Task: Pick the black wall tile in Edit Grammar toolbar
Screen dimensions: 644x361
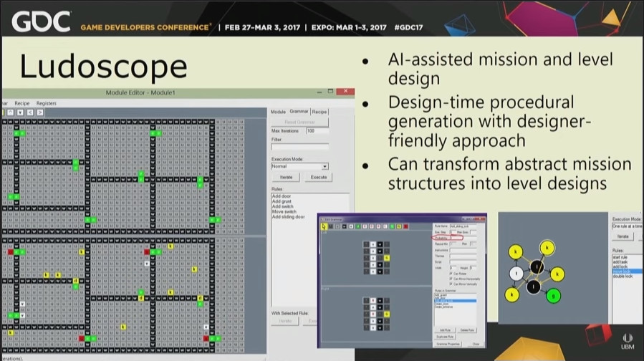Action: pyautogui.click(x=344, y=227)
